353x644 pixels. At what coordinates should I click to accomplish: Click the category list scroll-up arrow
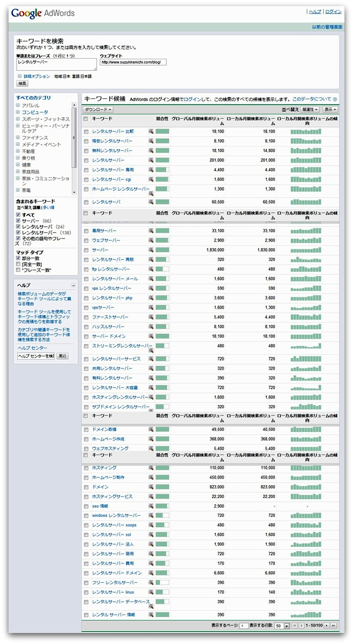click(74, 105)
